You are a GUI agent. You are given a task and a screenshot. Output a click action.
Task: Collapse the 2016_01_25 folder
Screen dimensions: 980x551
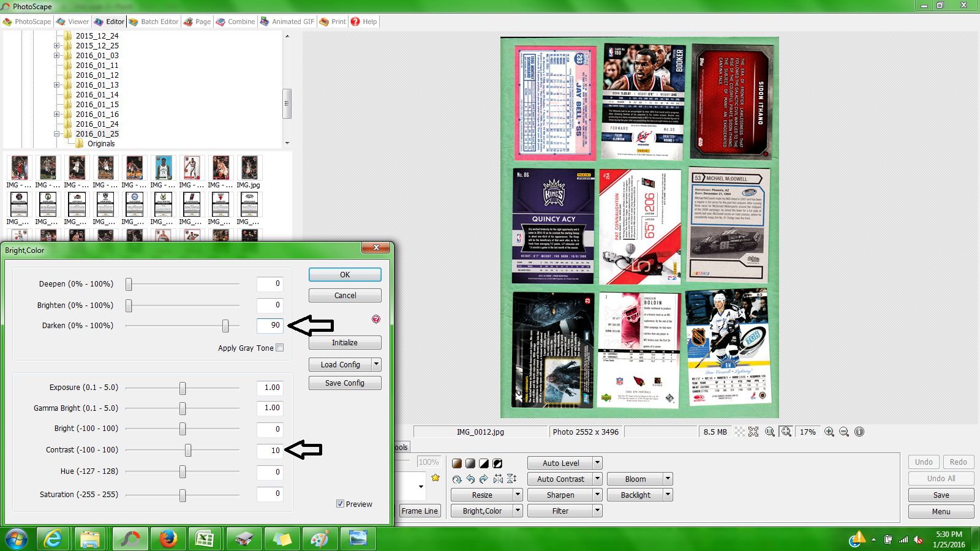click(57, 134)
